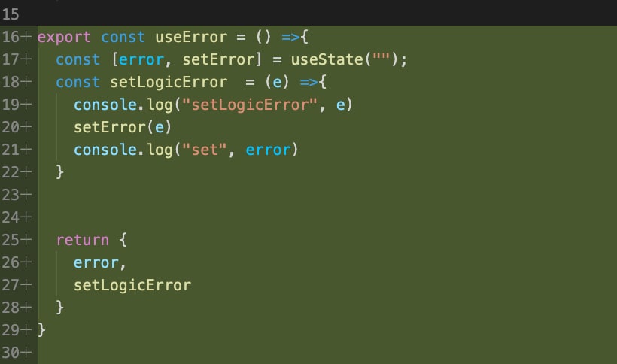The image size is (617, 364).
Task: Click the setLogicError declaration on line 18
Action: point(168,82)
